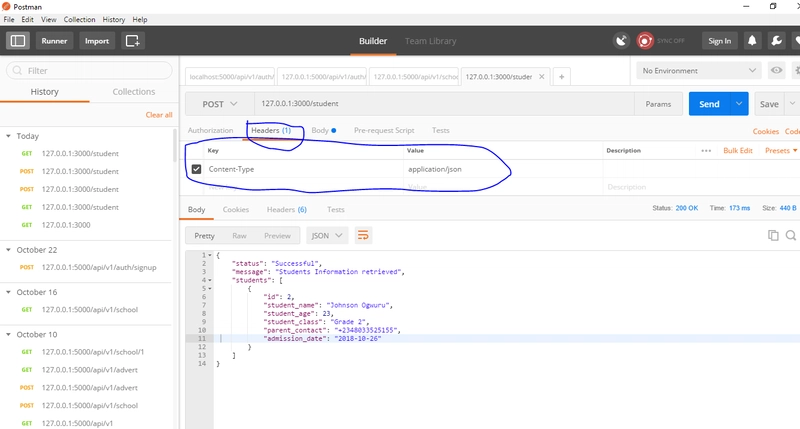Viewport: 800px width, 429px height.
Task: Open settings wrench icon
Action: tap(776, 41)
